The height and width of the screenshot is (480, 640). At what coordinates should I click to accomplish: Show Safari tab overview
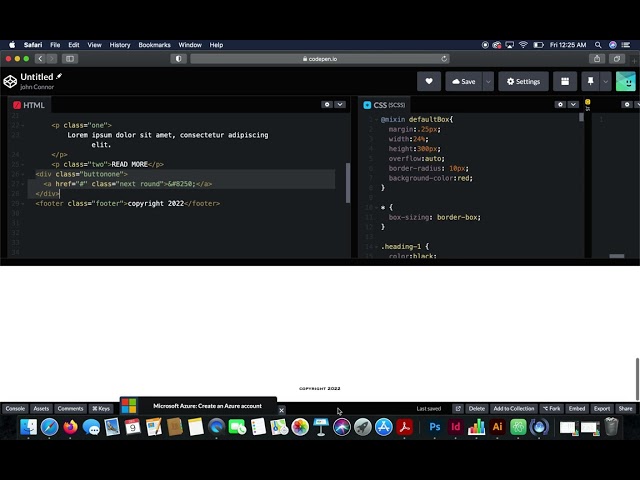pyautogui.click(x=617, y=59)
